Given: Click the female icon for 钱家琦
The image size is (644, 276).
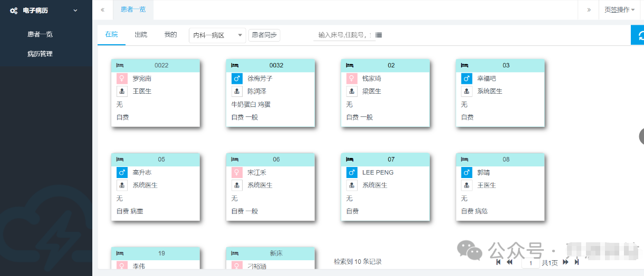Looking at the screenshot, I should (x=352, y=78).
